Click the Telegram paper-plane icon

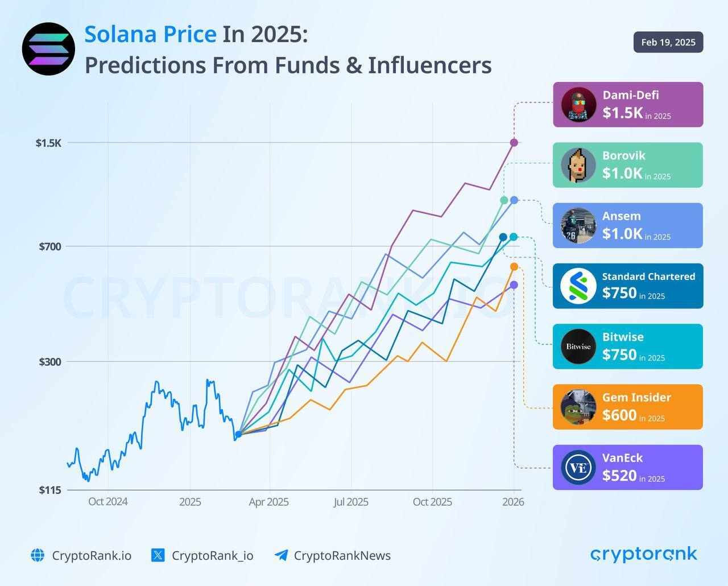click(x=281, y=555)
